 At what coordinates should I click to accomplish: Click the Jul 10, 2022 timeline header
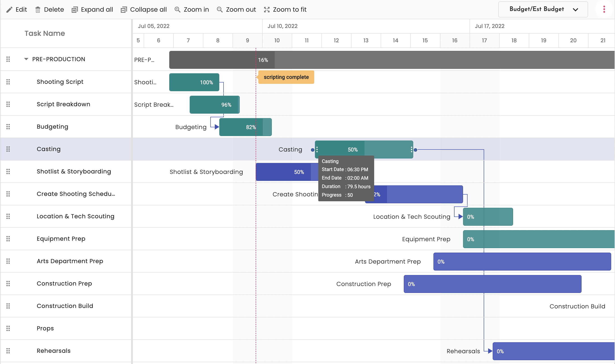282,26
